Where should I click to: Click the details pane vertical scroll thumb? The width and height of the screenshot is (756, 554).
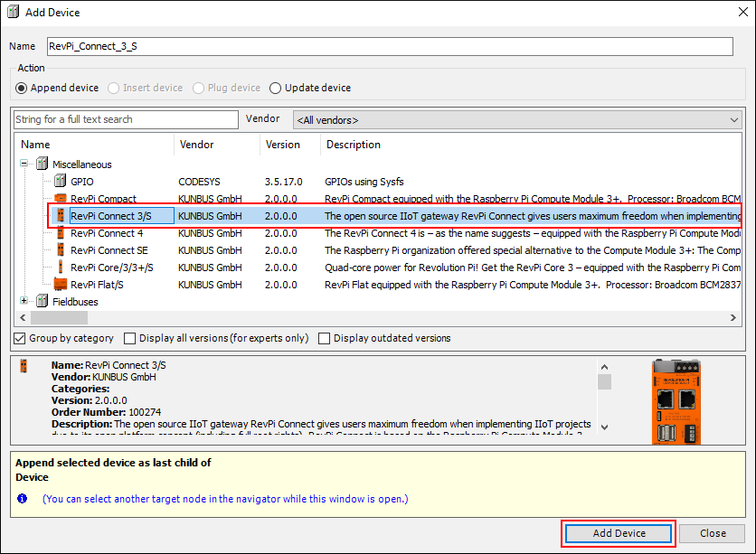click(x=605, y=382)
